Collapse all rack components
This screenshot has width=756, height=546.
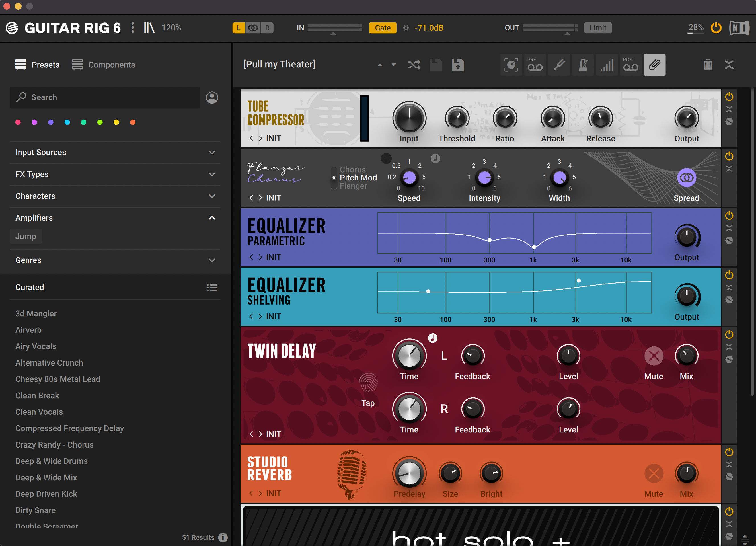[x=729, y=65]
